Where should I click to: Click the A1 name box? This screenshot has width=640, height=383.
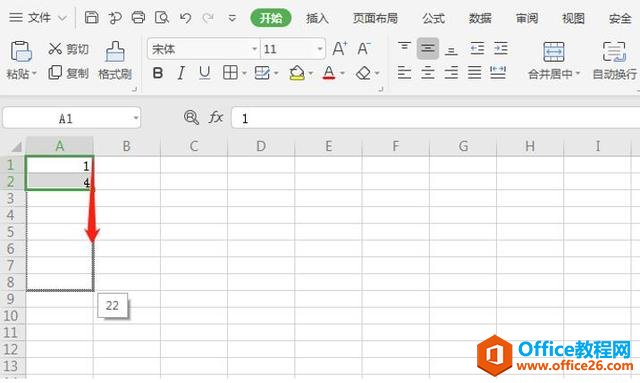coord(65,118)
